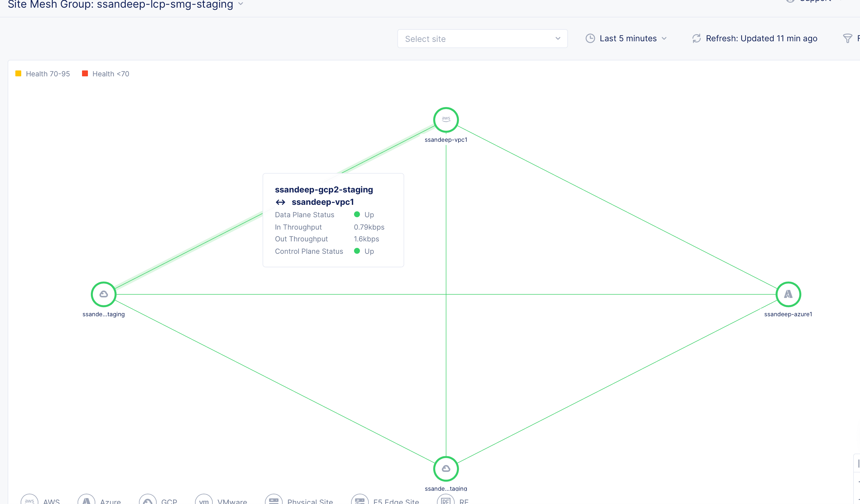
Task: Expand the Last 5 minutes time range dropdown
Action: coord(664,39)
